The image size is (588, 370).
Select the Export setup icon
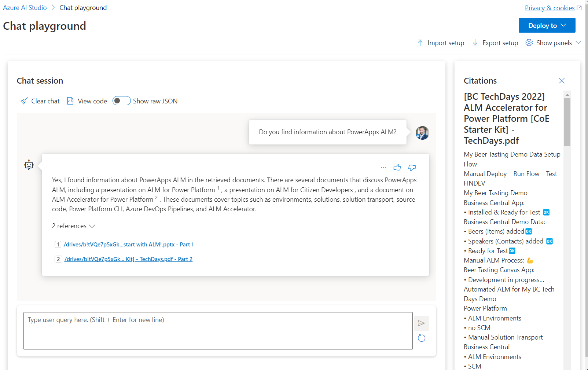tap(475, 43)
